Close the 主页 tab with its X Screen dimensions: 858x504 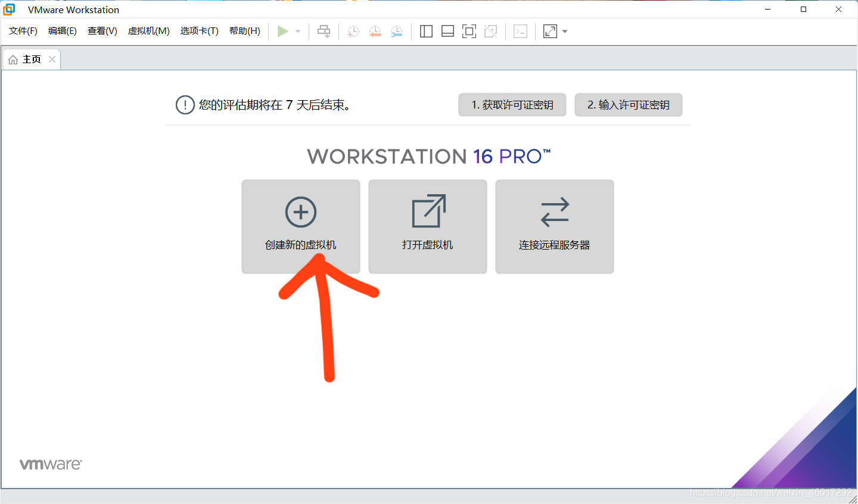[52, 60]
